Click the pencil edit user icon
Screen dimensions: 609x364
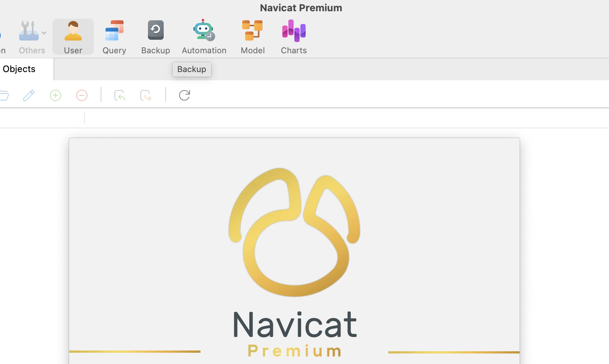click(x=29, y=95)
